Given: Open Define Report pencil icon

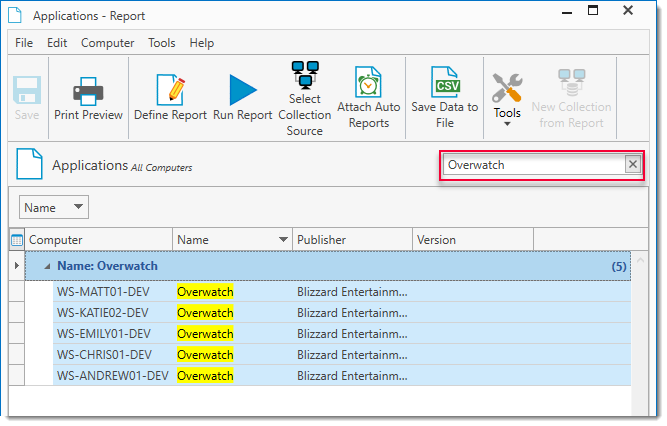Looking at the screenshot, I should (170, 90).
